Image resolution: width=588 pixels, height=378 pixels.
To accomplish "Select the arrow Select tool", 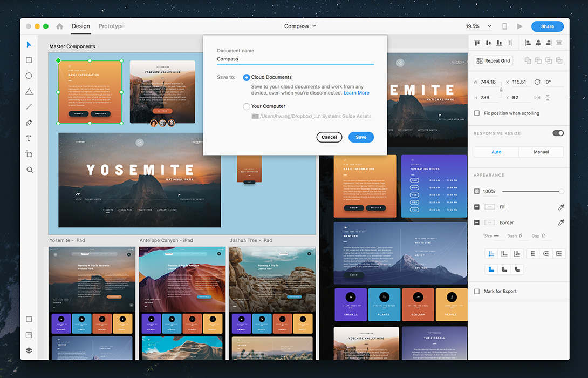I will pos(29,45).
